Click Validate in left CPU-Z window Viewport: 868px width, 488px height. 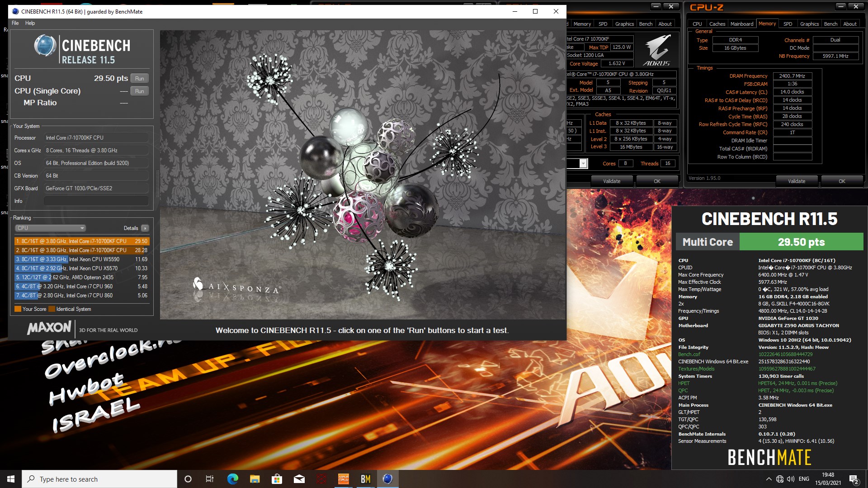612,181
